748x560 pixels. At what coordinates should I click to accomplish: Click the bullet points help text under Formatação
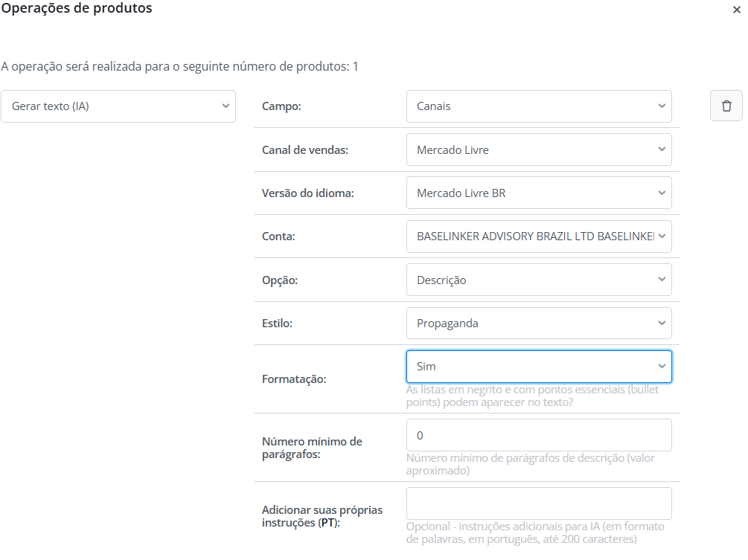pos(532,396)
